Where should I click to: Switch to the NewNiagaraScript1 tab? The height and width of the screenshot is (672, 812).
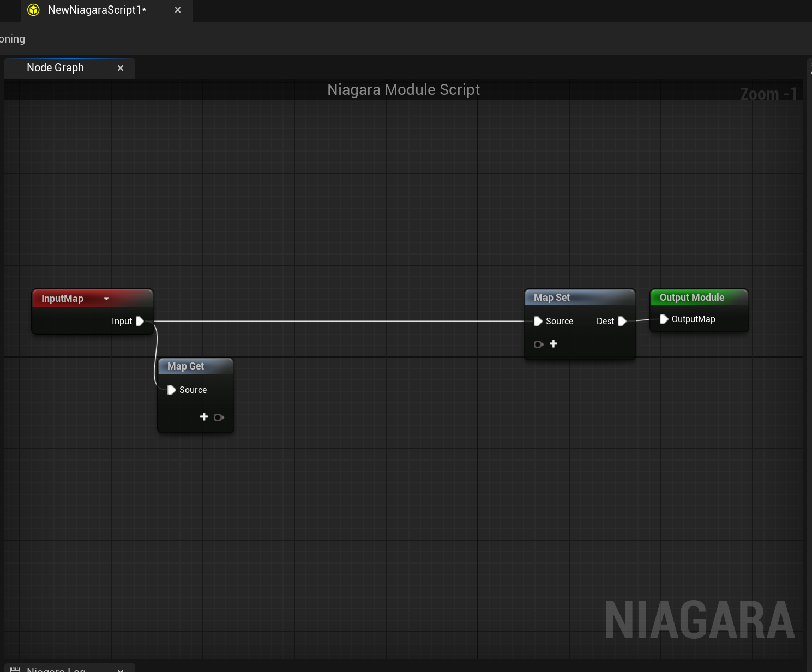[106, 10]
